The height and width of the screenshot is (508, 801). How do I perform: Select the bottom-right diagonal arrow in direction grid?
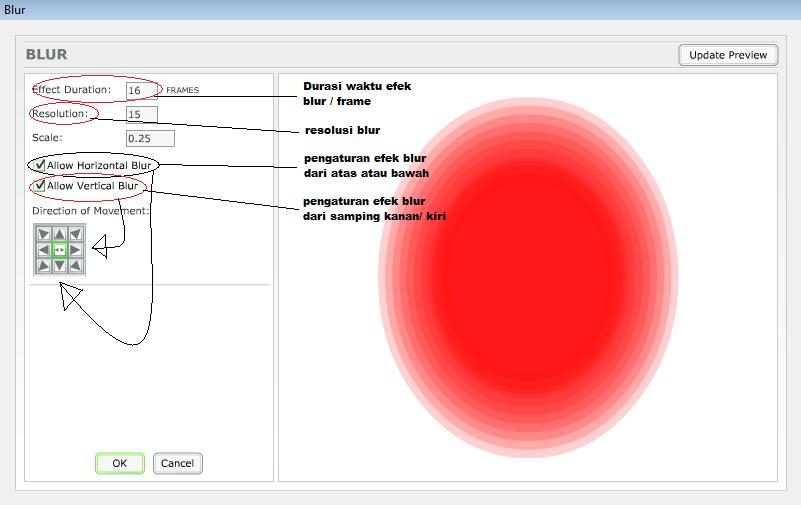point(76,266)
